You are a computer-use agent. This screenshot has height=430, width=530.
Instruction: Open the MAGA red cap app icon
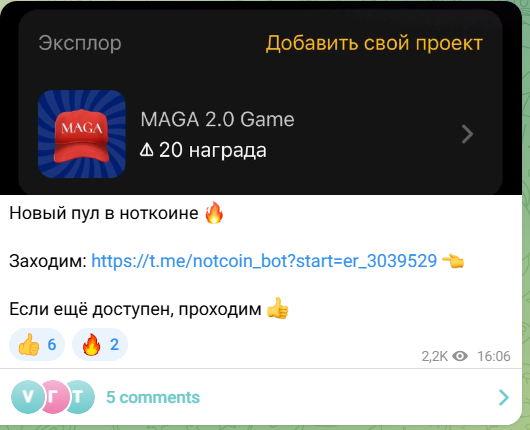coord(82,134)
